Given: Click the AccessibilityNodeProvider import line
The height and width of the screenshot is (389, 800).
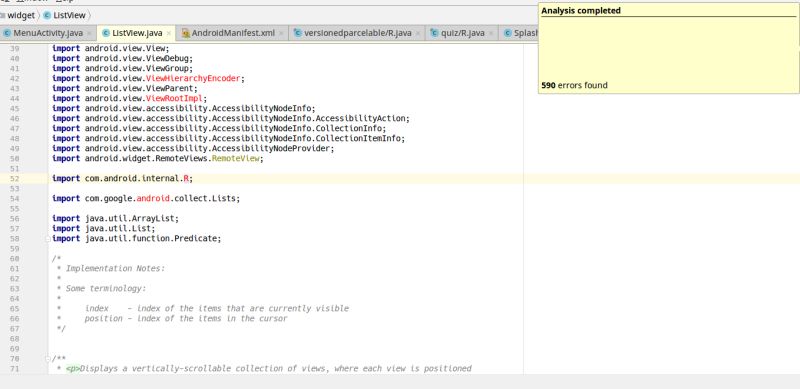Looking at the screenshot, I should [193, 148].
